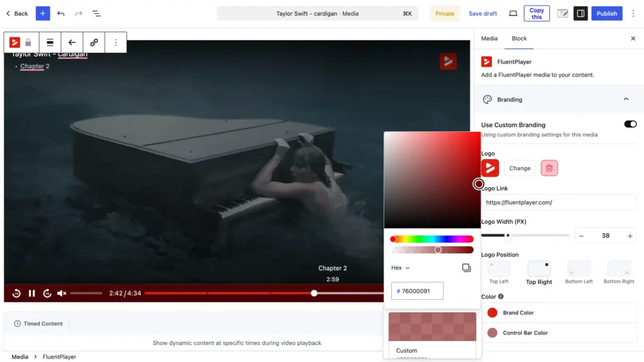Skip forward ten seconds
The image size is (644, 362).
point(47,293)
